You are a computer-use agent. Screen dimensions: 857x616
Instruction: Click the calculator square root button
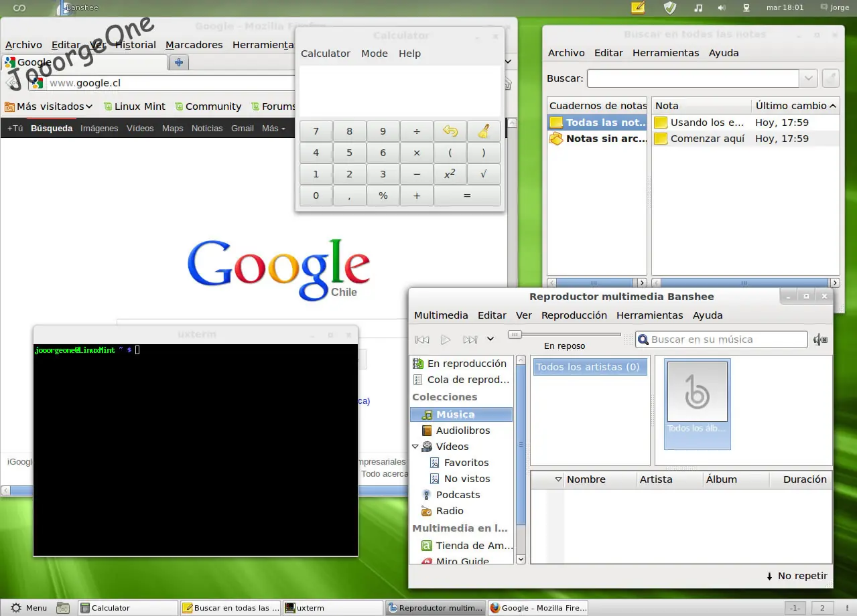tap(484, 174)
